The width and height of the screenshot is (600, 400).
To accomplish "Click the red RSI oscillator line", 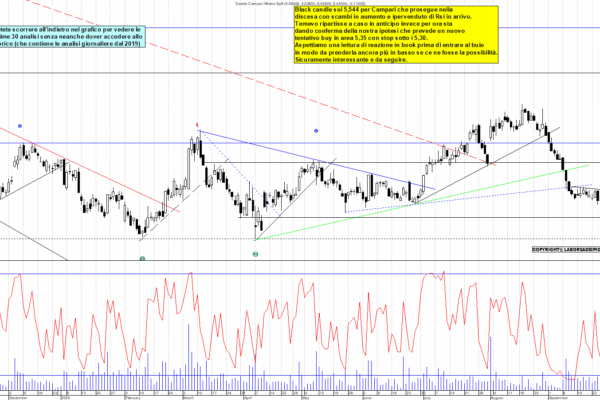I will [x=300, y=320].
